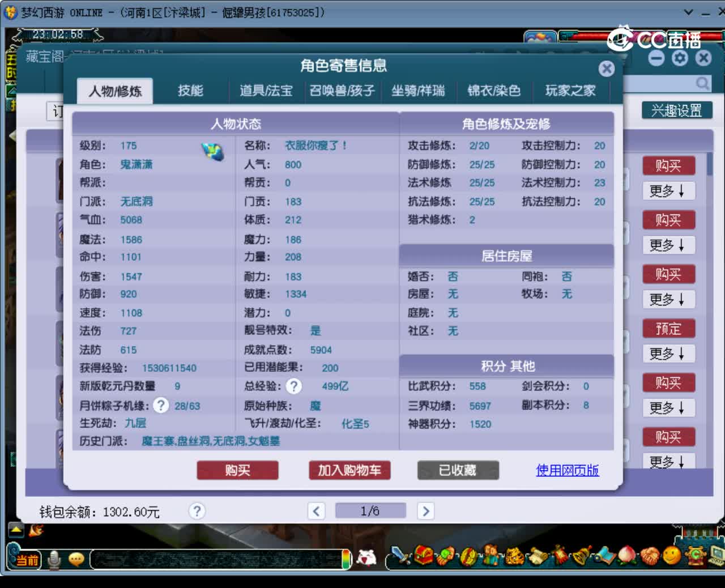Image resolution: width=725 pixels, height=588 pixels.
Task: Click 加入购物车 button
Action: point(349,470)
